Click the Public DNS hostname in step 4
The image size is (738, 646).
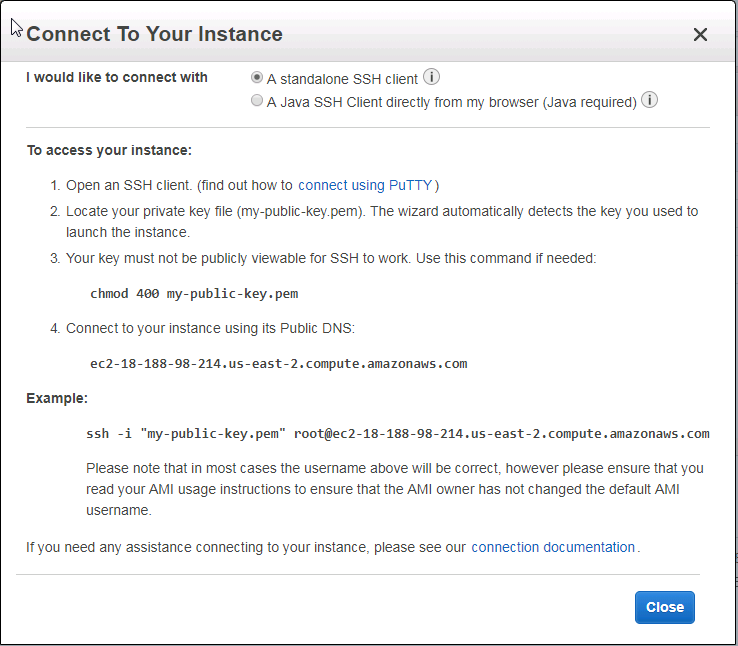tap(278, 363)
